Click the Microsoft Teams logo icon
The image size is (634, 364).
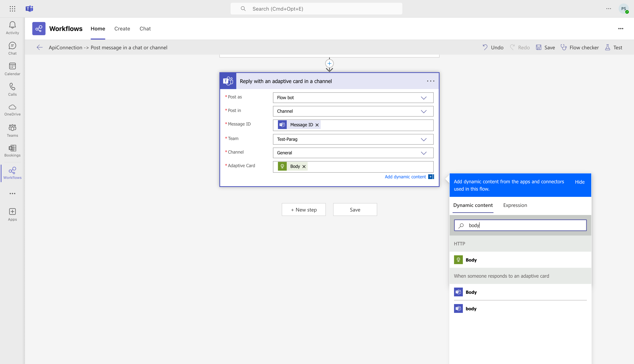29,9
